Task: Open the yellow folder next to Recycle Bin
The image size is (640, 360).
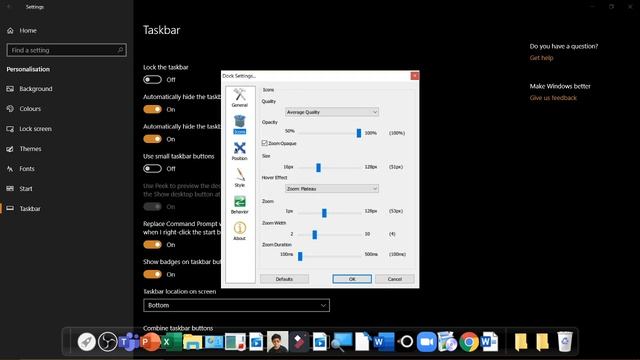Action: point(542,342)
